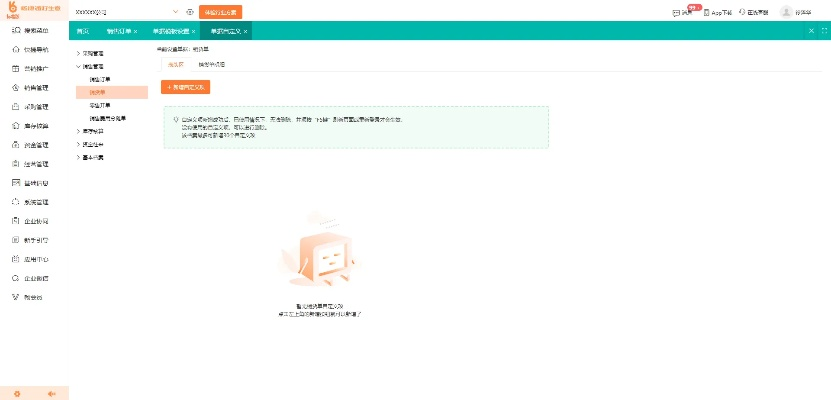Open 应用中心 in the left sidebar
This screenshot has height=400, width=831.
click(x=34, y=258)
